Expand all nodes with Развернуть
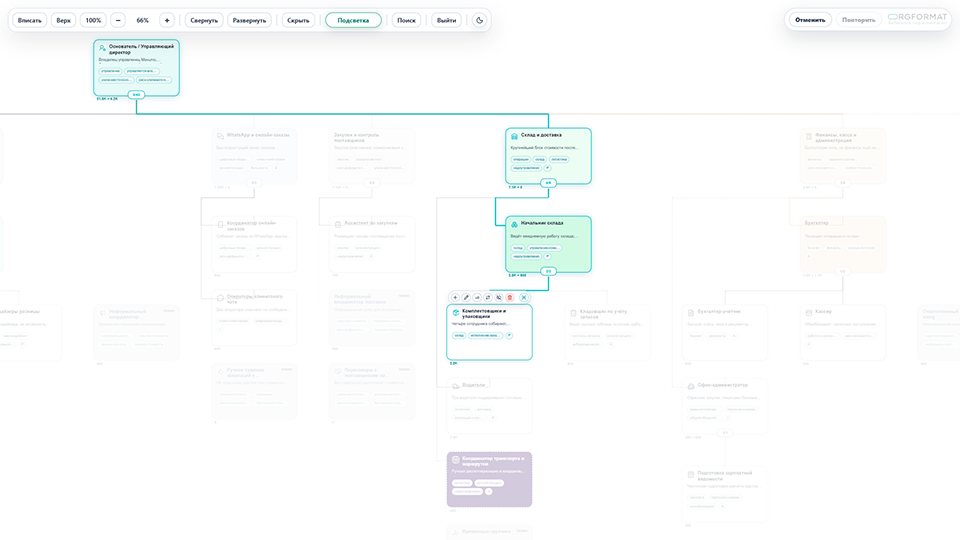Image resolution: width=960 pixels, height=540 pixels. [249, 20]
